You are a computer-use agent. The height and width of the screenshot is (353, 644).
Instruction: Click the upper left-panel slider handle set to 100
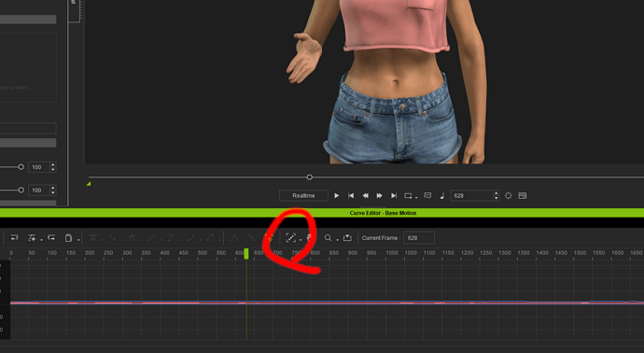21,167
